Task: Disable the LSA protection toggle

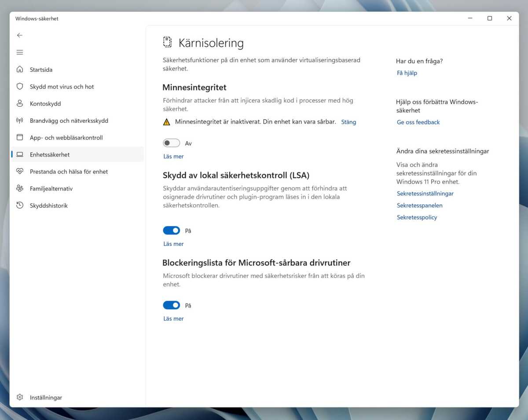Action: click(171, 230)
